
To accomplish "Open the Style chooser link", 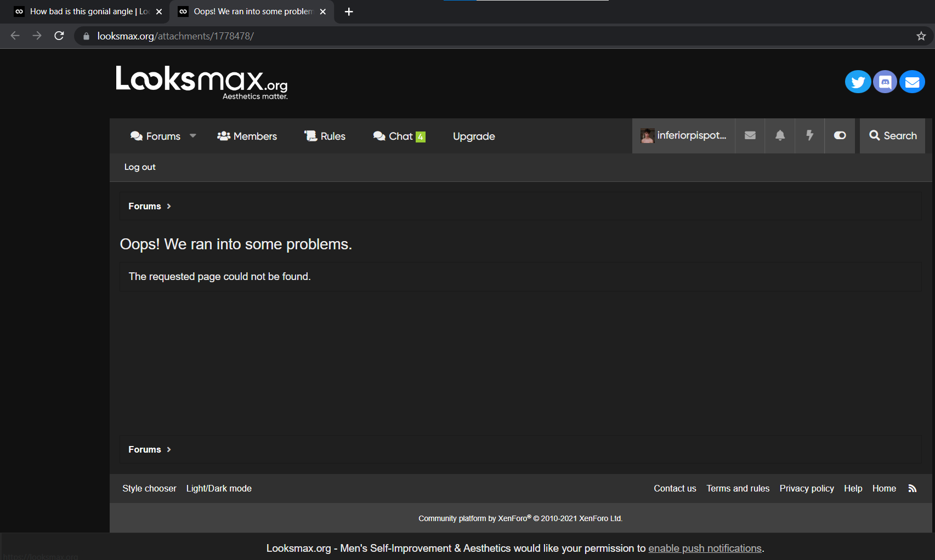I will [x=149, y=488].
